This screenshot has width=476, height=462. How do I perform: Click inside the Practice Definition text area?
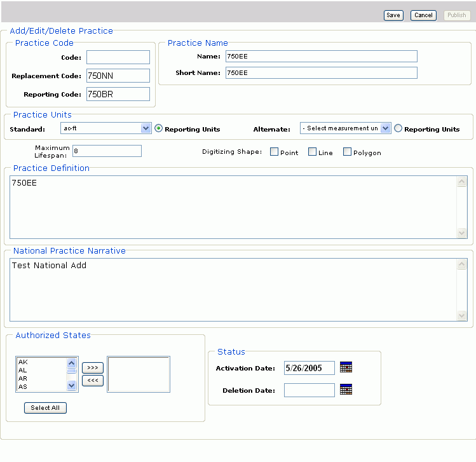pos(233,207)
